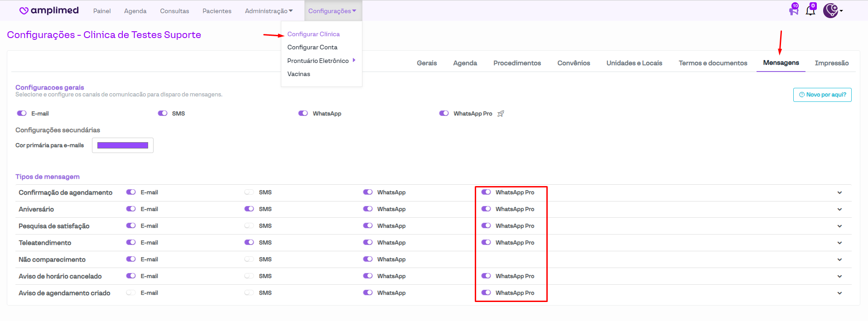868x321 pixels.
Task: Click the amplimed logo
Action: tap(49, 10)
